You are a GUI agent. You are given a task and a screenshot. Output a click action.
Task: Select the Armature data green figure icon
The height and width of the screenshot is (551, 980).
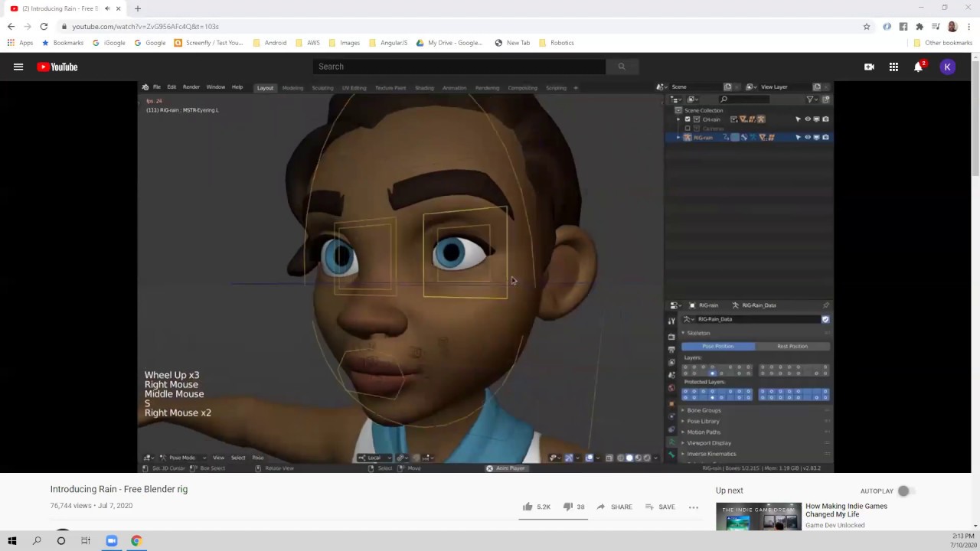(x=671, y=442)
